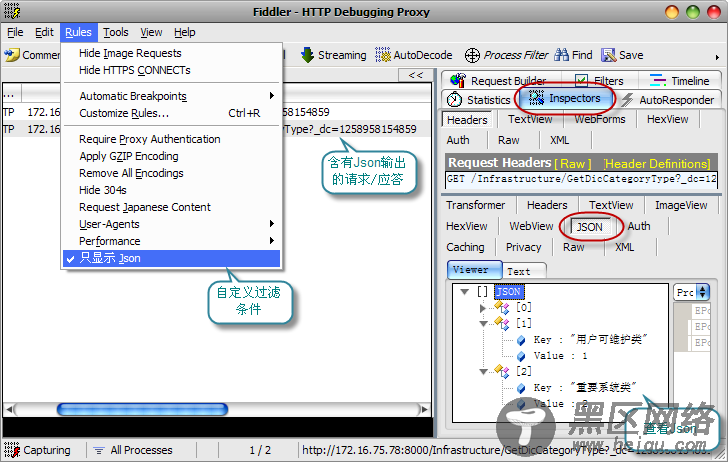Click scrollbar right arrow of session list
This screenshot has width=728, height=462.
pyautogui.click(x=423, y=410)
